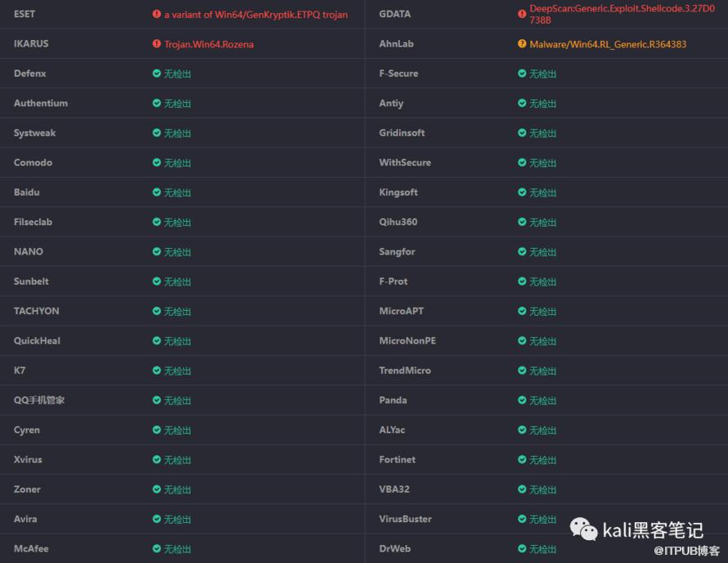This screenshot has height=563, width=728.
Task: Click the green check icon for Defenx
Action: point(156,74)
